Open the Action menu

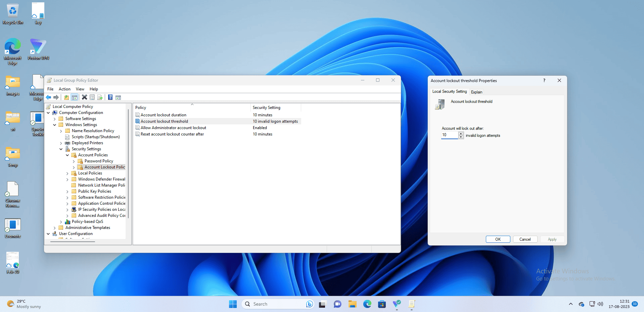(x=64, y=89)
